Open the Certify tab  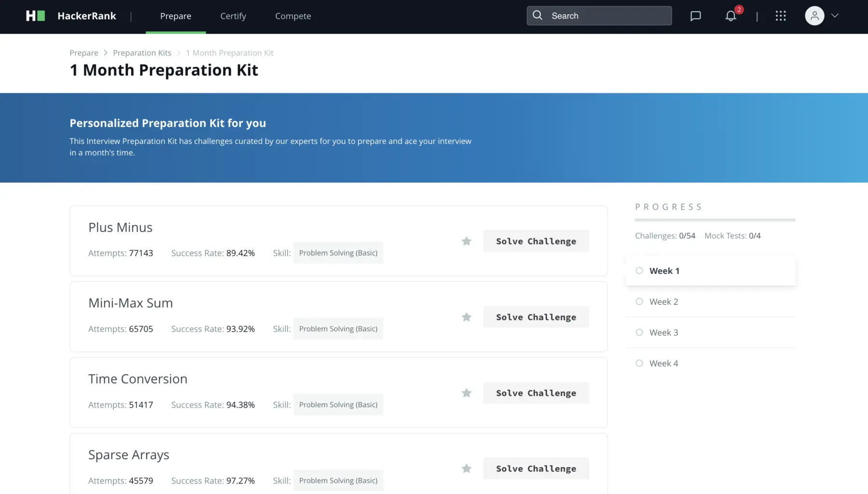pos(233,16)
